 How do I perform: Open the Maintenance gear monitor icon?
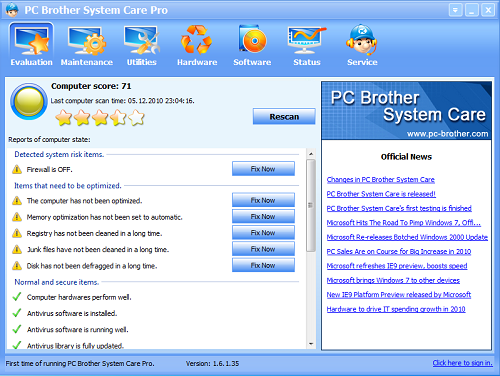87,41
